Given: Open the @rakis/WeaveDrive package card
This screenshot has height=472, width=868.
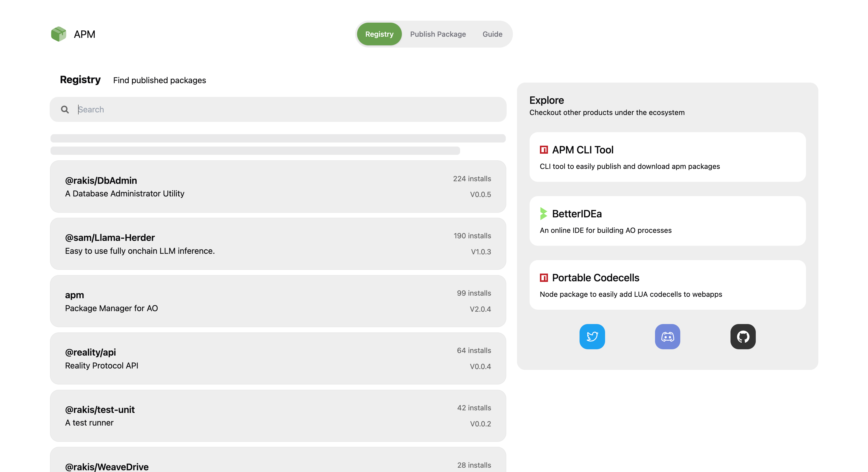Looking at the screenshot, I should click(278, 460).
